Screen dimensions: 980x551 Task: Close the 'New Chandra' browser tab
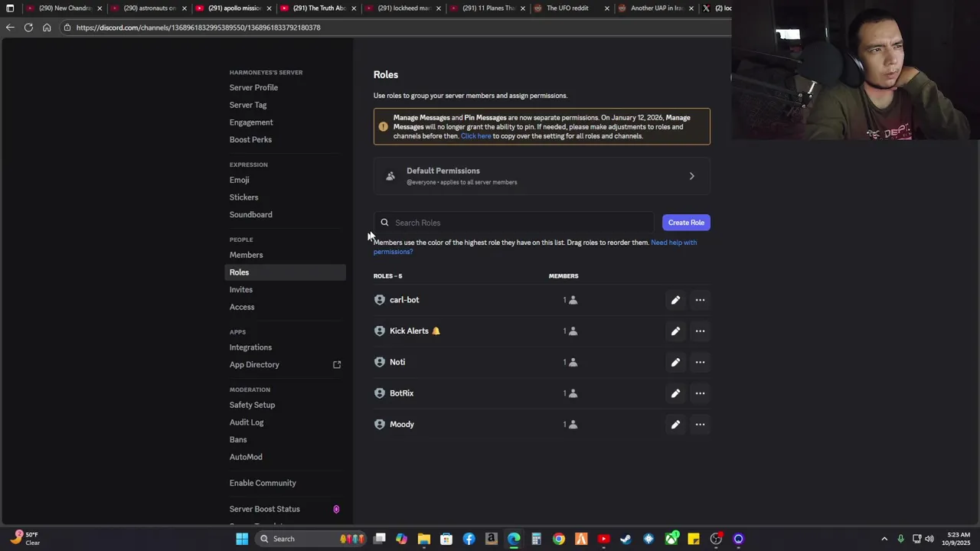coord(100,8)
